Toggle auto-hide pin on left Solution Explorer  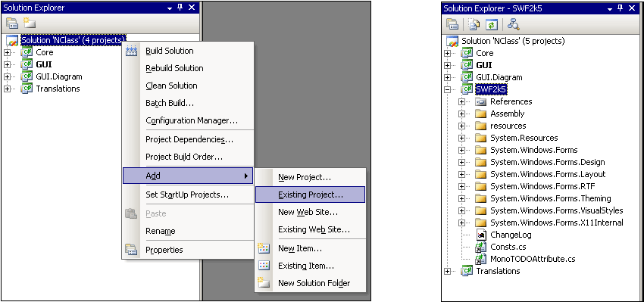[x=180, y=8]
